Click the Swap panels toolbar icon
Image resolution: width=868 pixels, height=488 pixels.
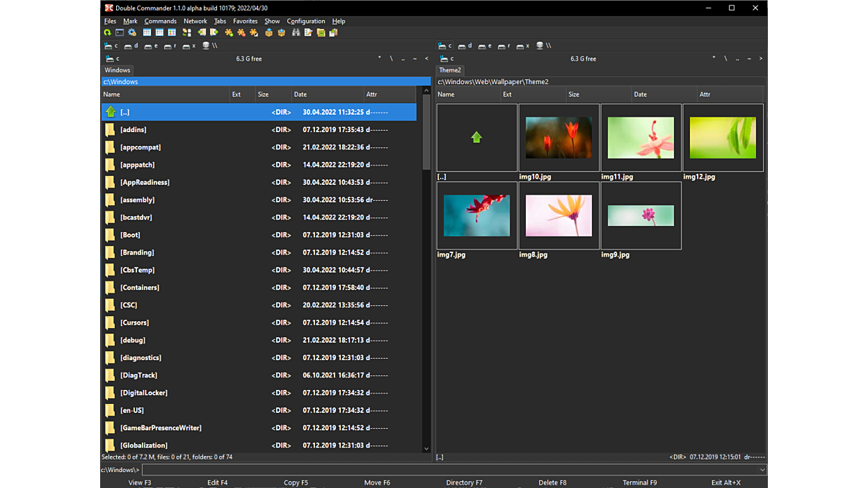(x=186, y=33)
